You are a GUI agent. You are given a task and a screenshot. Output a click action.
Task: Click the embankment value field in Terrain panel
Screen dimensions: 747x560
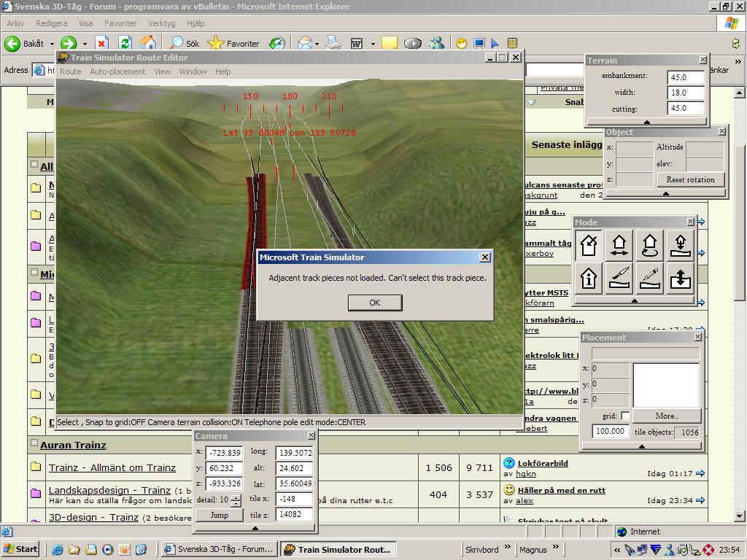tap(686, 77)
